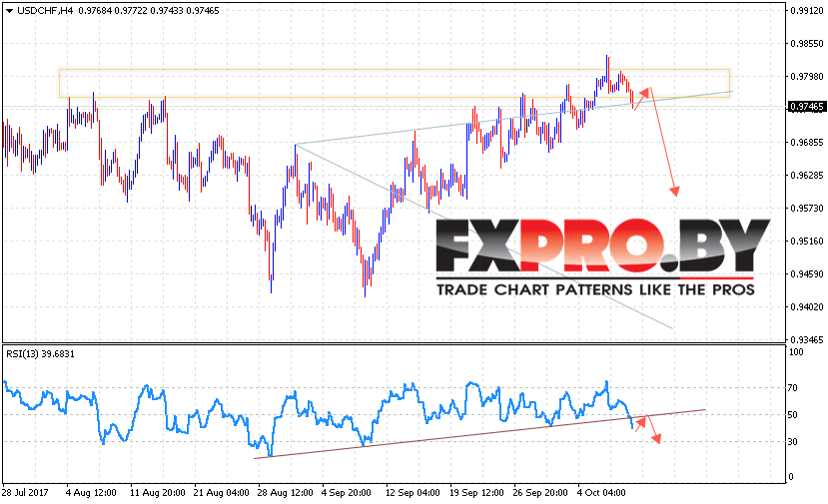Click the 0.97980 price scale label
The image size is (828, 504).
pos(807,77)
